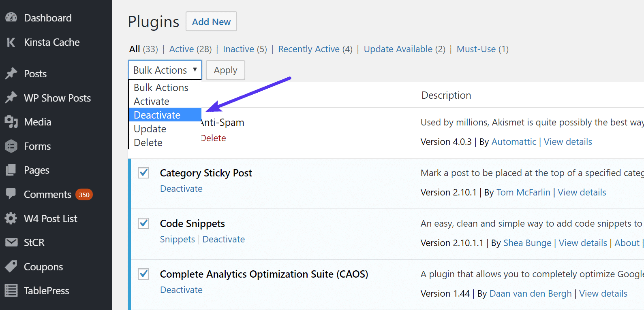Click the Comments speech bubble icon

pos(11,194)
